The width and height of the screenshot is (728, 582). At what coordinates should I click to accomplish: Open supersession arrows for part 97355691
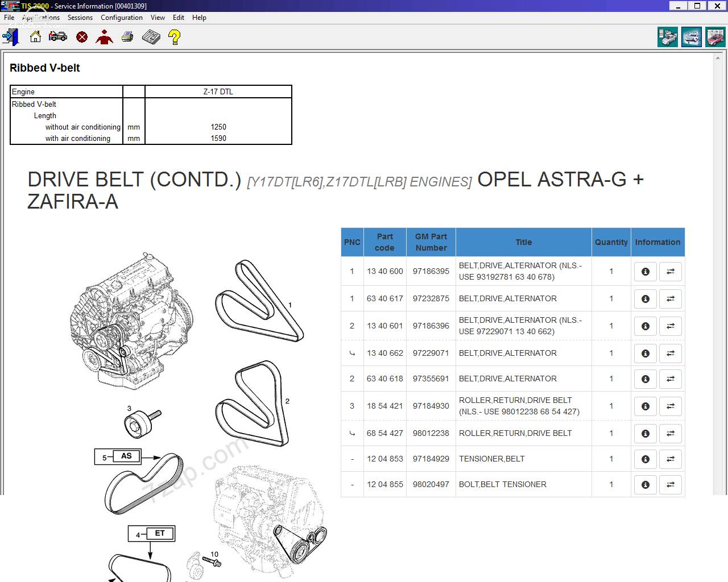[x=671, y=379]
